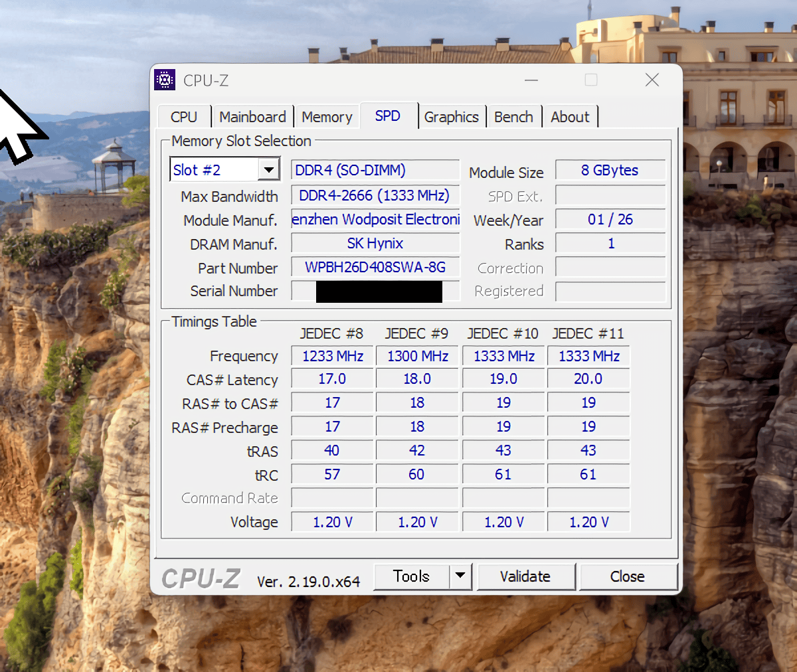The width and height of the screenshot is (797, 672).
Task: Show the About tab
Action: 570,117
